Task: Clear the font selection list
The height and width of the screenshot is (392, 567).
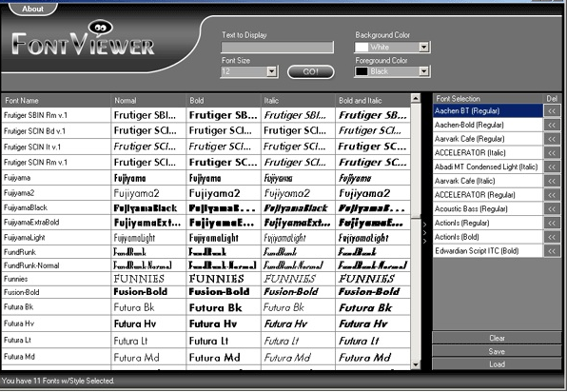Action: pos(497,338)
